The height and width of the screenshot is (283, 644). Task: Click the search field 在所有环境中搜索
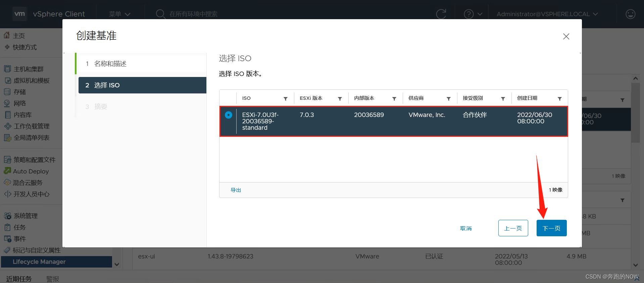pyautogui.click(x=193, y=14)
